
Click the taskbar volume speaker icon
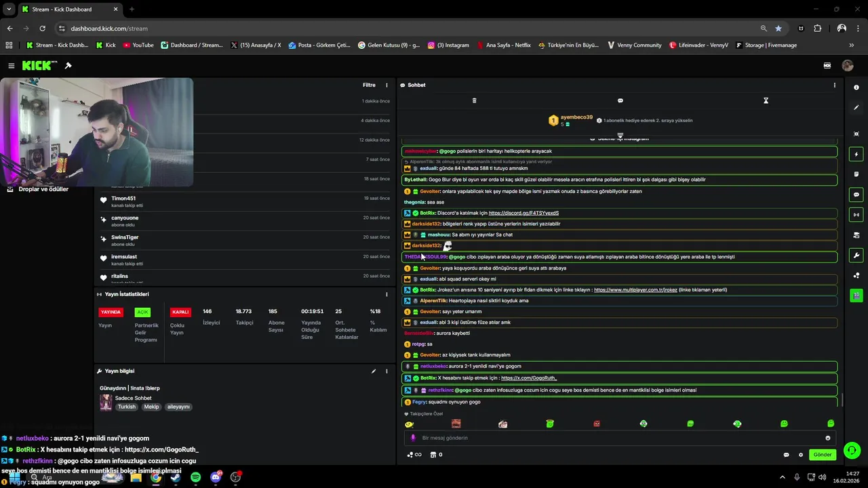(x=823, y=477)
